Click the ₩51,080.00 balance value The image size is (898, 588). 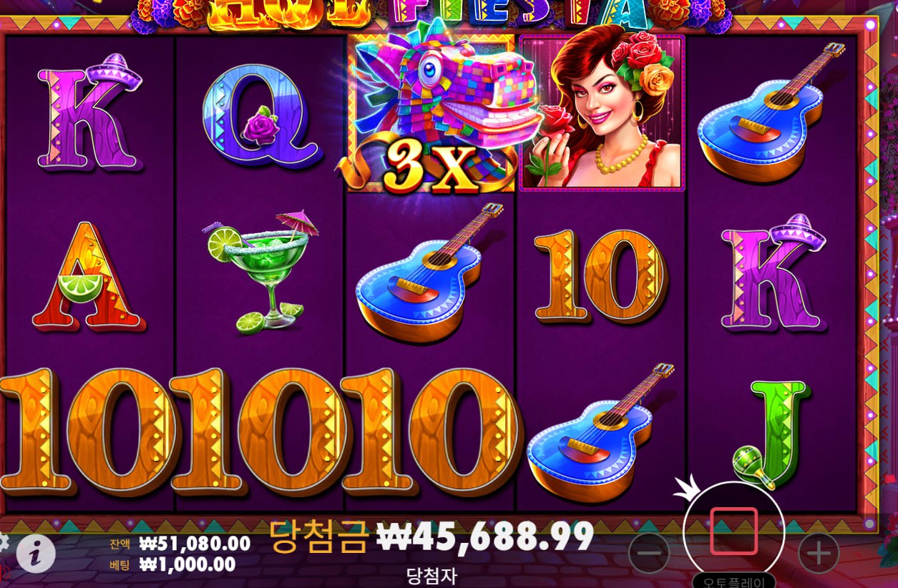tap(195, 544)
